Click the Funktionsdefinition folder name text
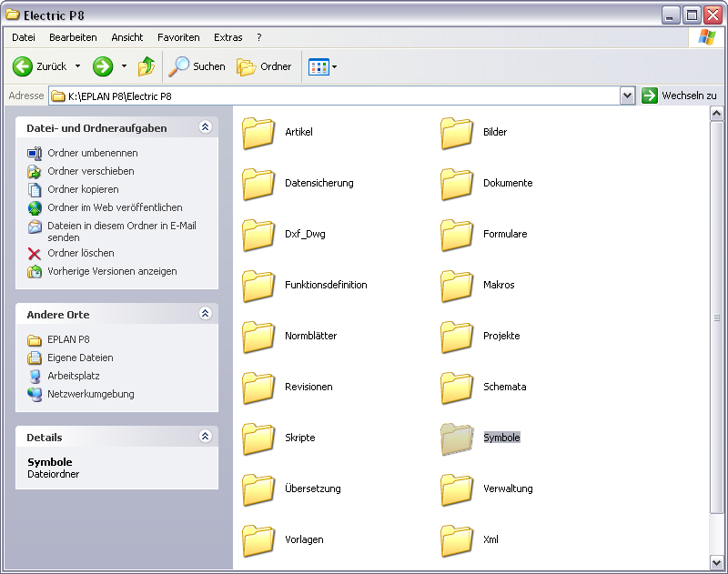728x574 pixels. click(326, 285)
